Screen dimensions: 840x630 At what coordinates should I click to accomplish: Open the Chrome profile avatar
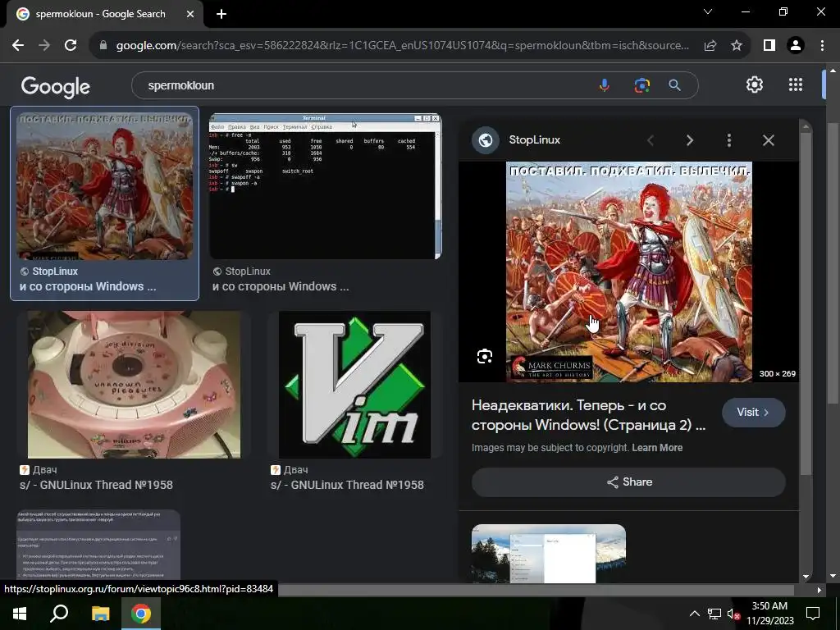pos(796,46)
